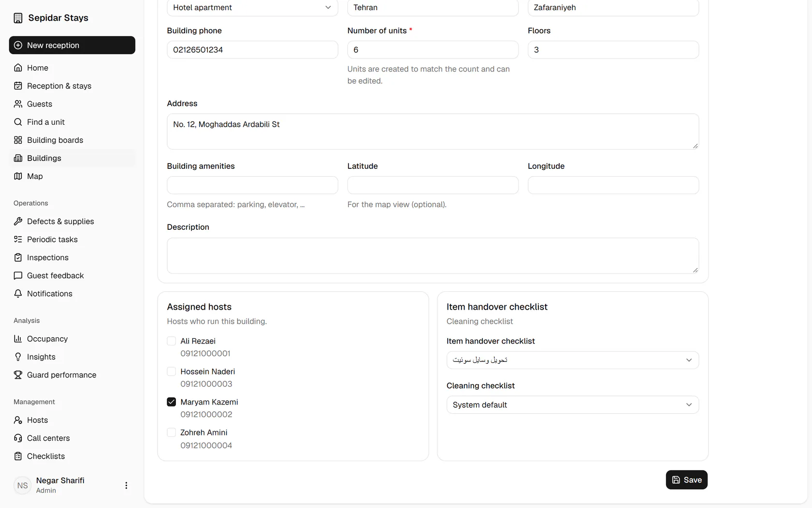Tick the Zohreh Amini host checkbox
This screenshot has width=812, height=508.
(171, 433)
